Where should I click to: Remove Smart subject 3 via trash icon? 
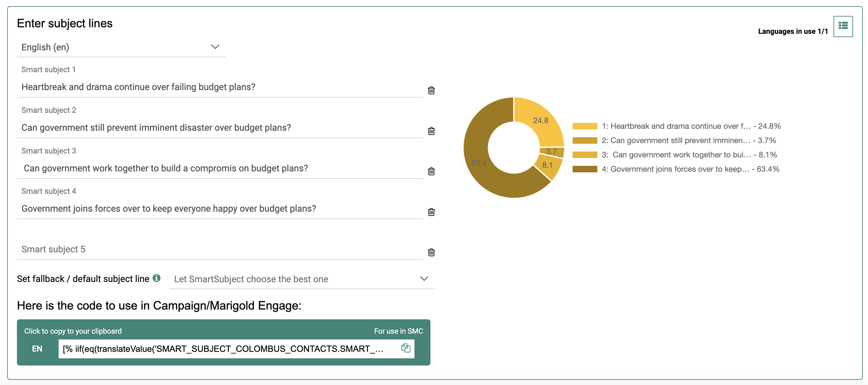coord(431,171)
